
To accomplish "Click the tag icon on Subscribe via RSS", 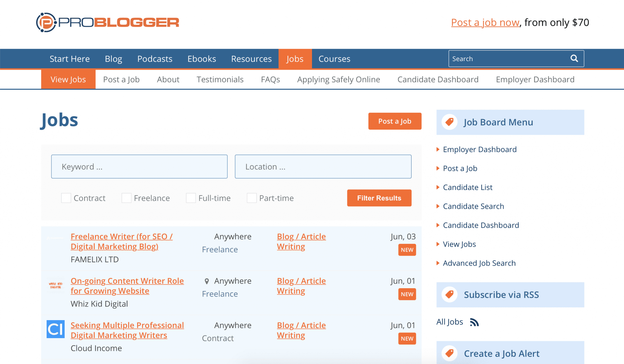I will pyautogui.click(x=449, y=294).
